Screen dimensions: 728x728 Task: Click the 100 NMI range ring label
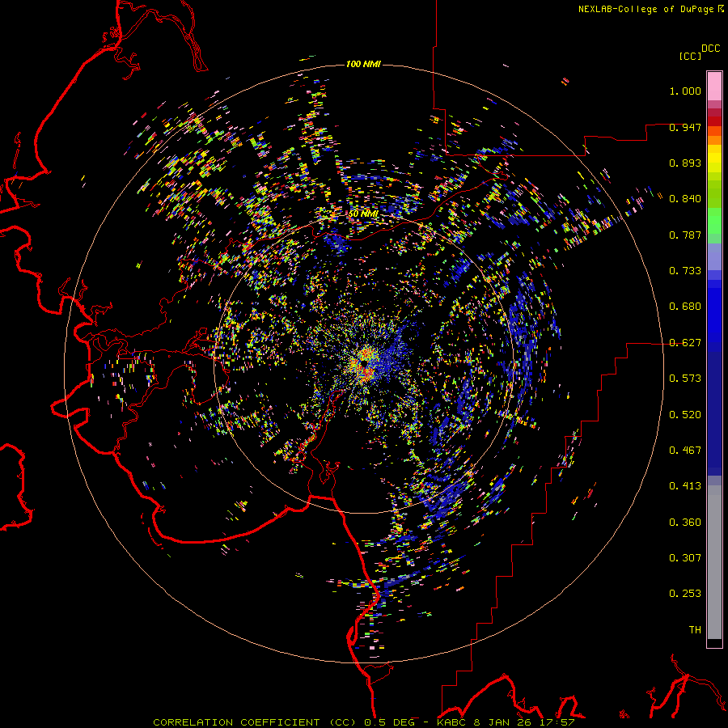click(x=363, y=64)
